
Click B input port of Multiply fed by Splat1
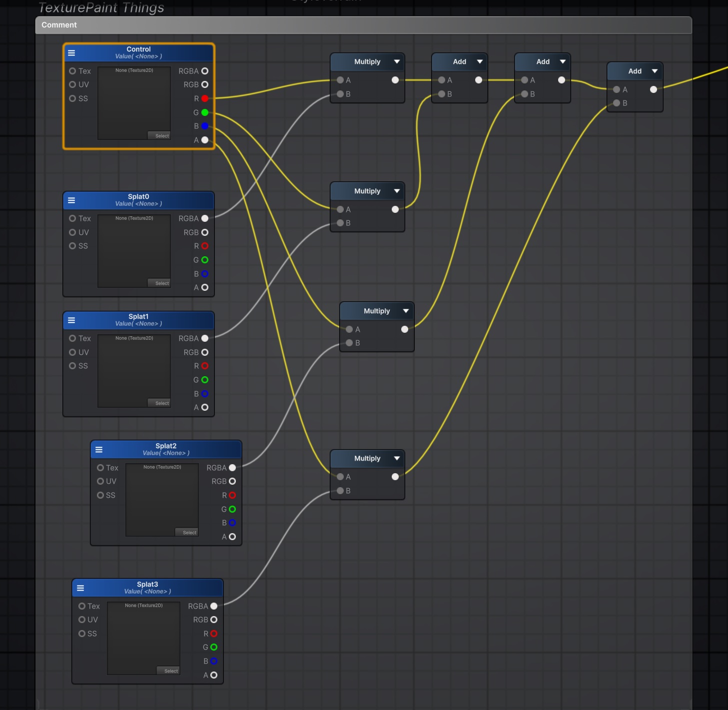[340, 223]
